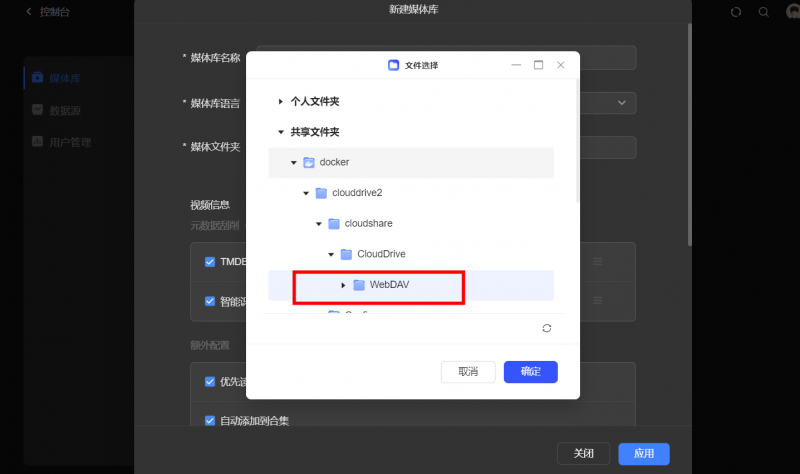The height and width of the screenshot is (474, 800).
Task: Click the CloudDrive folder name
Action: 381,254
